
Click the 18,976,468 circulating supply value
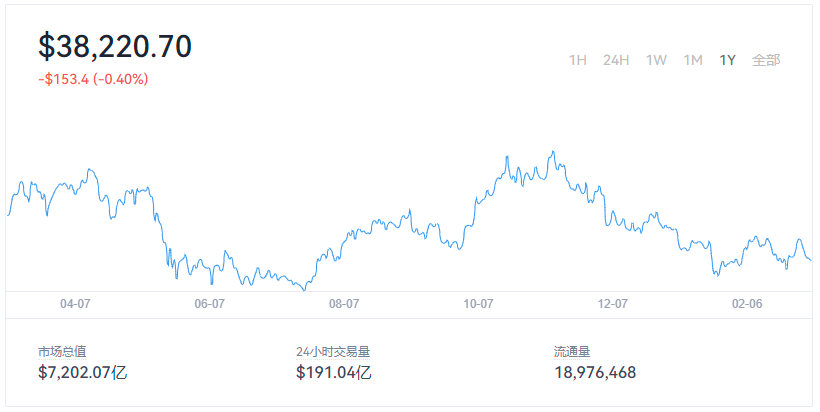595,373
